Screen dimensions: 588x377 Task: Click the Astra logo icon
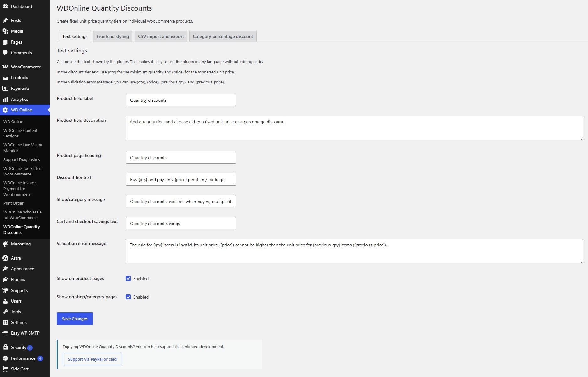[5, 258]
